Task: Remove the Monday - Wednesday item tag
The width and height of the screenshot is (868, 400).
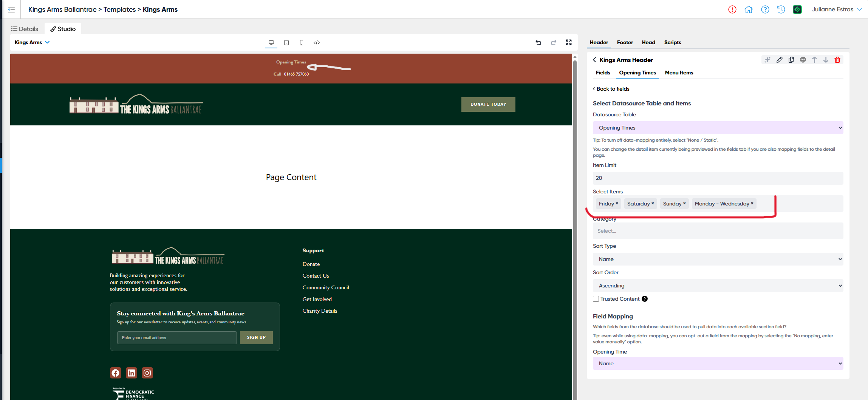Action: [752, 203]
